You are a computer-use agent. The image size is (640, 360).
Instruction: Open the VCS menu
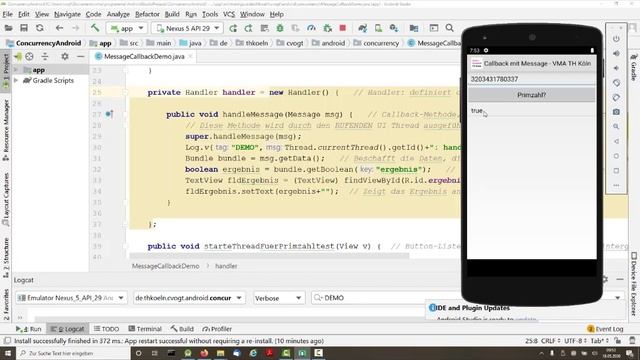[229, 14]
